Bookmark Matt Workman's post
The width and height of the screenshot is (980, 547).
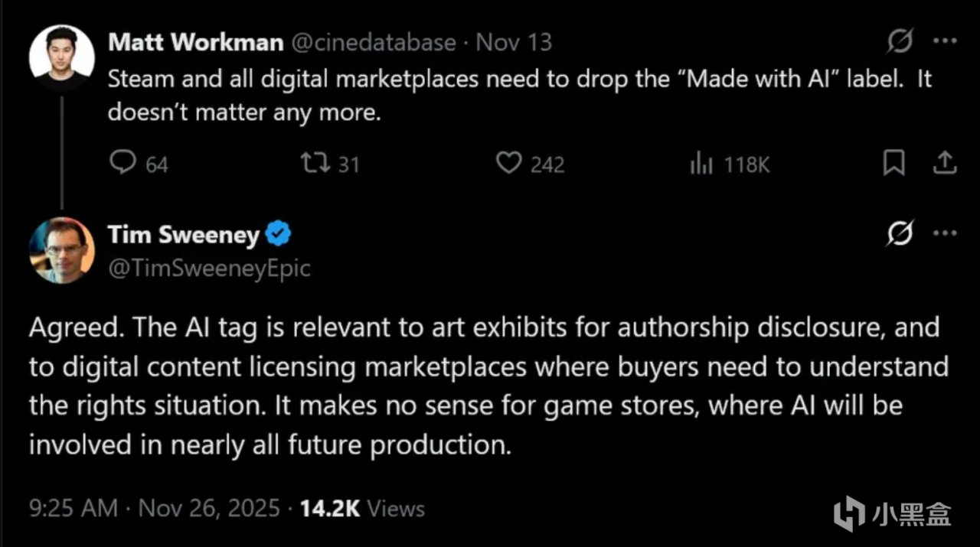tap(893, 163)
